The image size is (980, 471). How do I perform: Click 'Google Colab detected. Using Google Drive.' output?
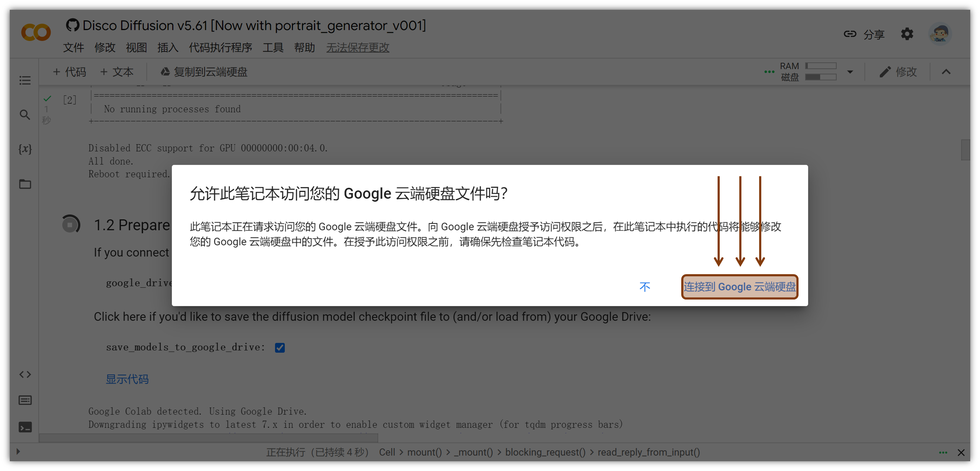point(197,412)
